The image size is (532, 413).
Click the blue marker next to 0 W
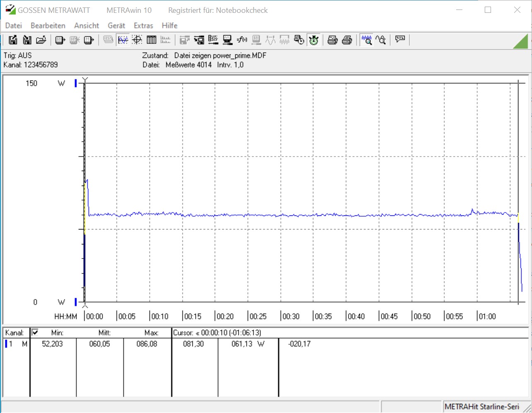[x=76, y=302]
